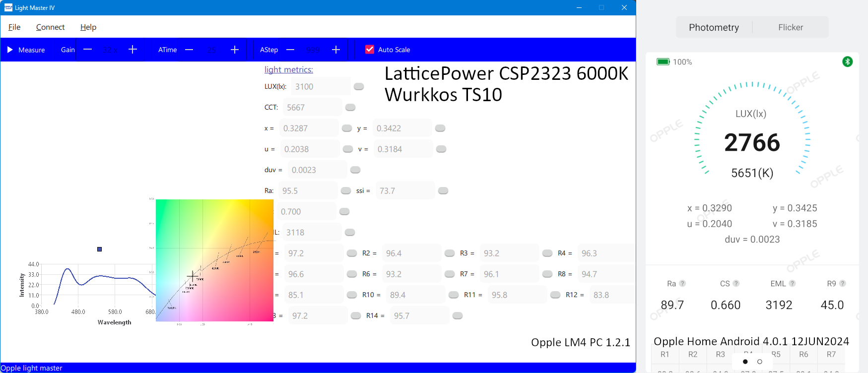
Task: Click the x value field 0.3287
Action: (x=309, y=128)
